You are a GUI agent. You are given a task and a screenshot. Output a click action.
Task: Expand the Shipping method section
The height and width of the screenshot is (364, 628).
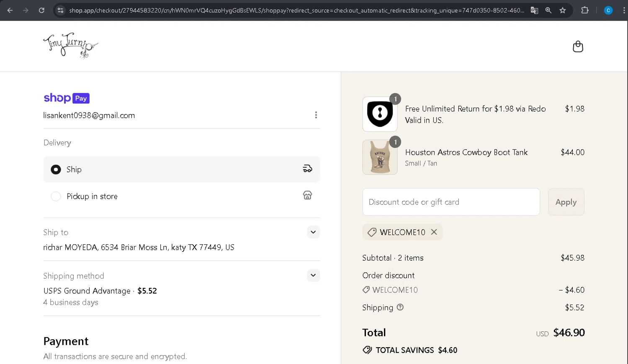point(313,275)
